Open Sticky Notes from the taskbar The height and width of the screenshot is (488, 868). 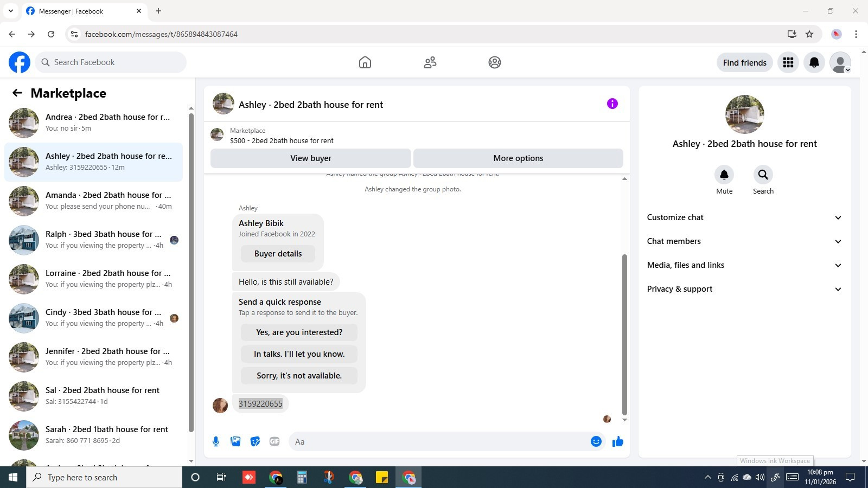click(382, 477)
